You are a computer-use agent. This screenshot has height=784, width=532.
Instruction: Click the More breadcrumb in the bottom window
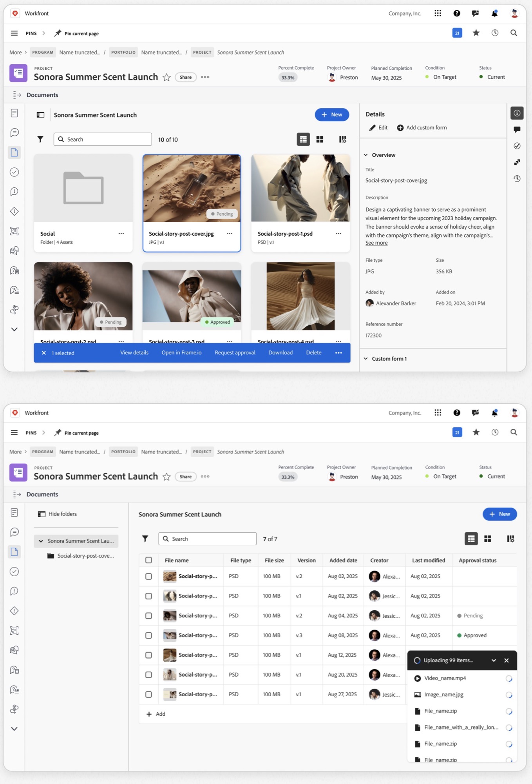click(x=16, y=452)
